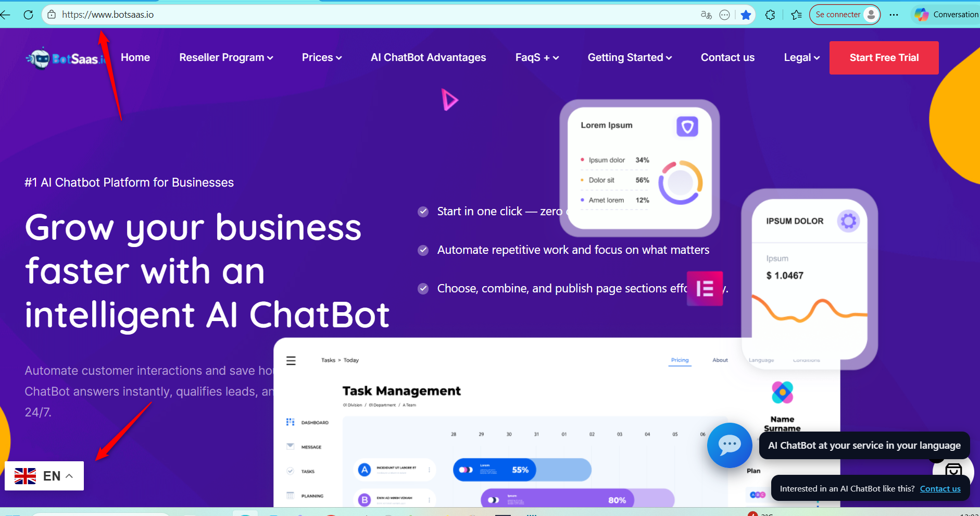Open the blue chat bubble widget
Viewport: 980px width, 516px height.
729,445
